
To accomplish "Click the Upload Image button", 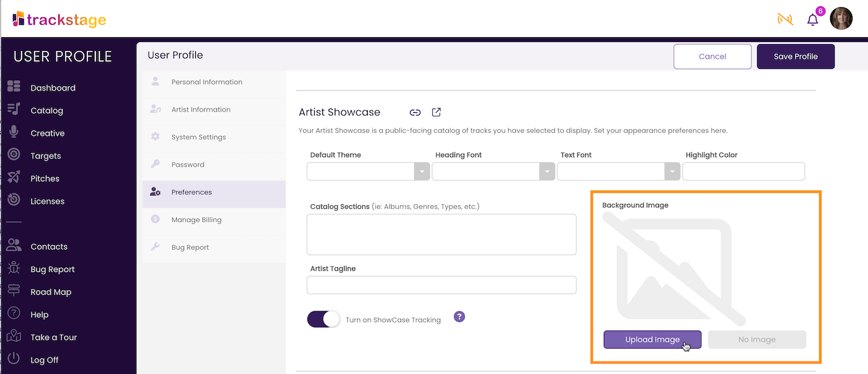I will (652, 339).
